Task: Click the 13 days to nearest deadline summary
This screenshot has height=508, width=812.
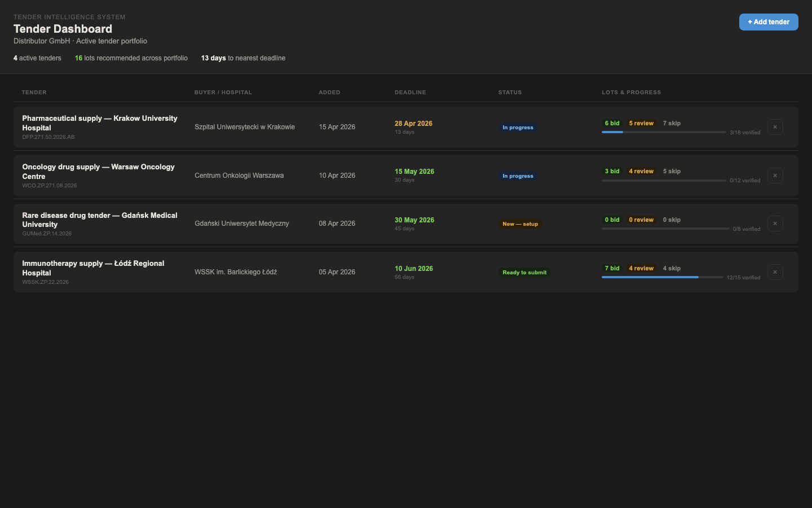Action: [x=243, y=58]
